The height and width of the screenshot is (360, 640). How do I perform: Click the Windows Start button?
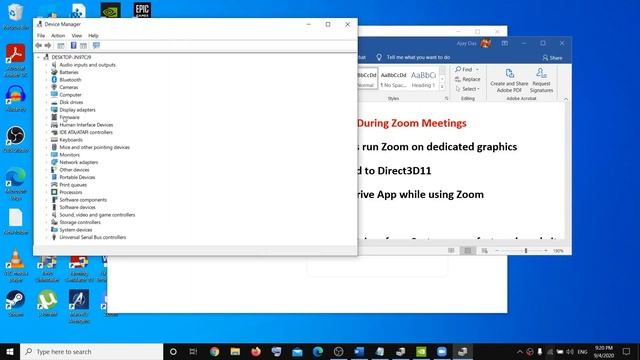(x=10, y=351)
